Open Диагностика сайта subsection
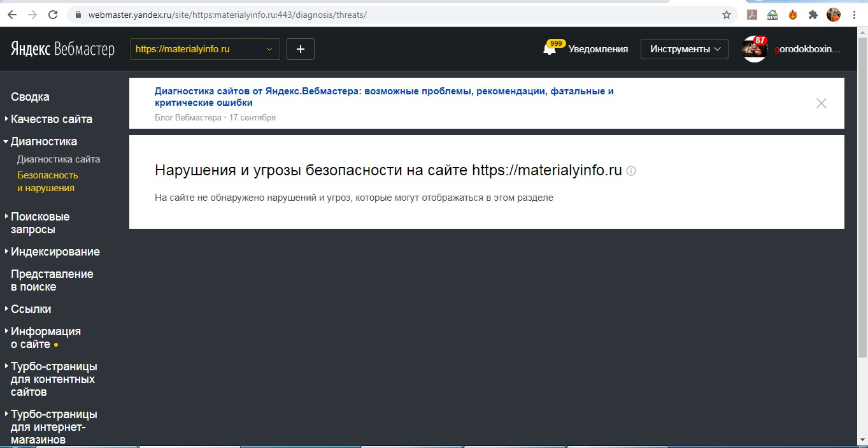The width and height of the screenshot is (868, 448). coord(59,159)
